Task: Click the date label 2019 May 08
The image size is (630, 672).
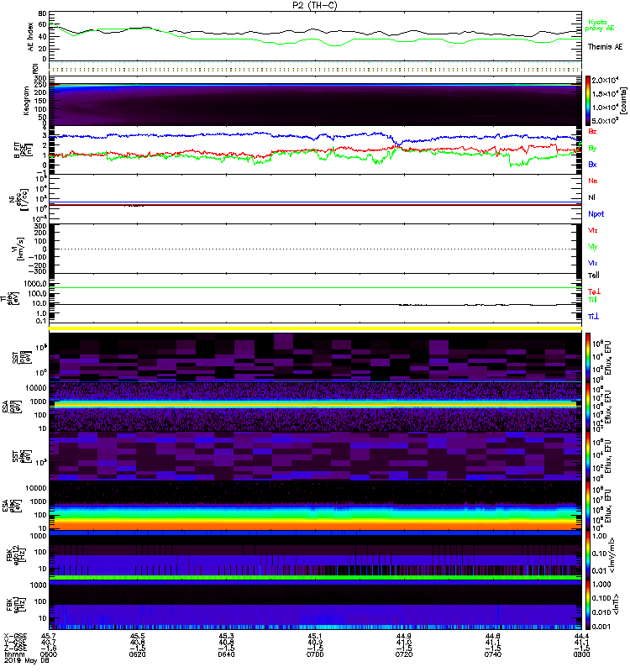Action: pyautogui.click(x=26, y=661)
